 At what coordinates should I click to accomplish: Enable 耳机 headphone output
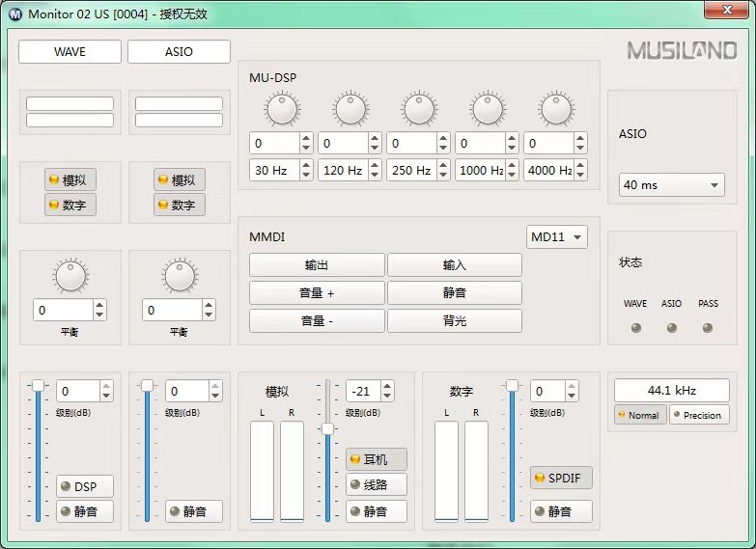click(x=376, y=459)
